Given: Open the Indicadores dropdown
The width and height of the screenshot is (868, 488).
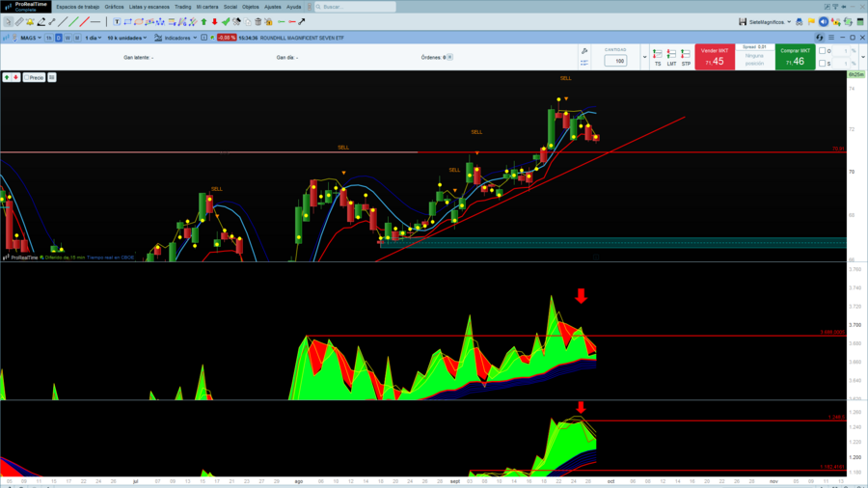Looking at the screenshot, I should click(176, 38).
